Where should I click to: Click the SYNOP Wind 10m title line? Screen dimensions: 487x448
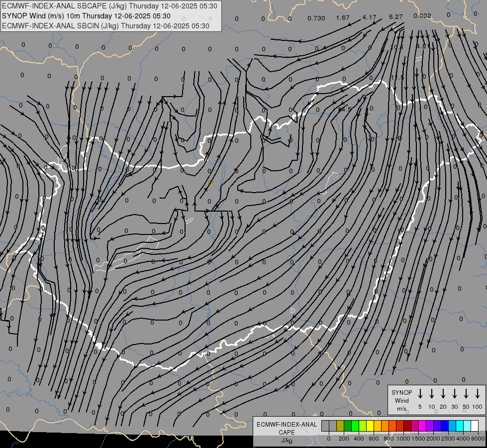point(86,16)
